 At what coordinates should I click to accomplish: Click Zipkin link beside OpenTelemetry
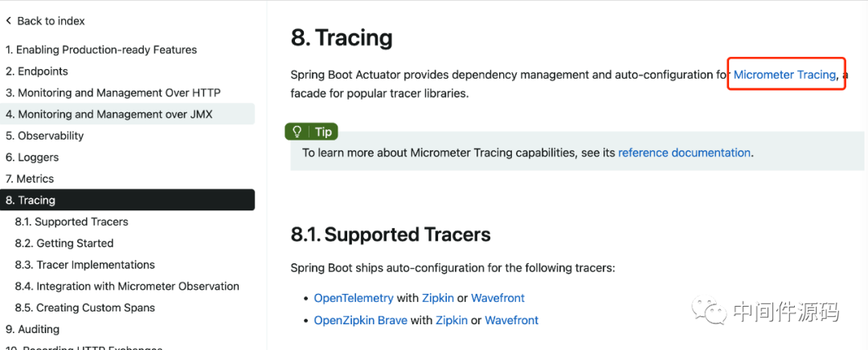tap(437, 298)
